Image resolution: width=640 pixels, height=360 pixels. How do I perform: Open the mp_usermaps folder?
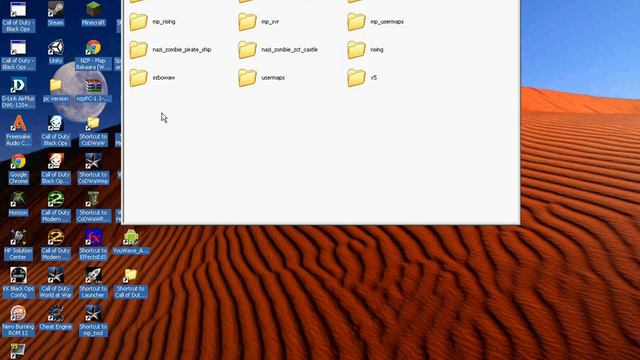point(375,22)
